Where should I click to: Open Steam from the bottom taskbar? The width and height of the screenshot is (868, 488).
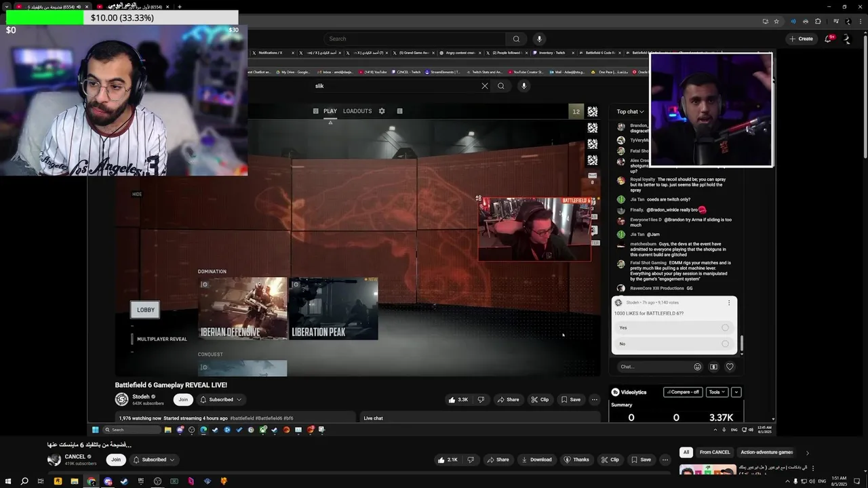coord(124,481)
